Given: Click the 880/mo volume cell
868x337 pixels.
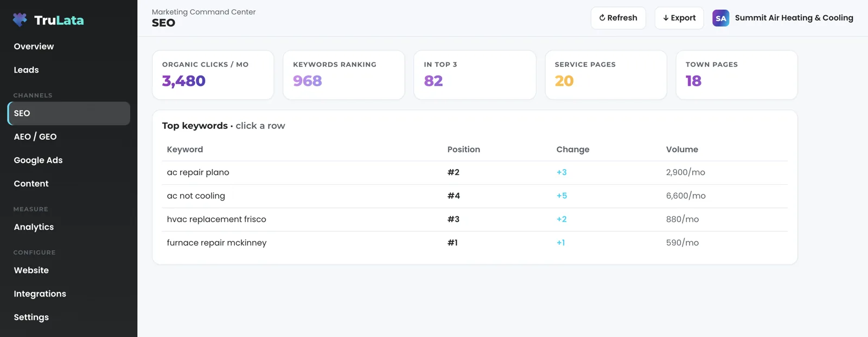Looking at the screenshot, I should click(x=682, y=219).
